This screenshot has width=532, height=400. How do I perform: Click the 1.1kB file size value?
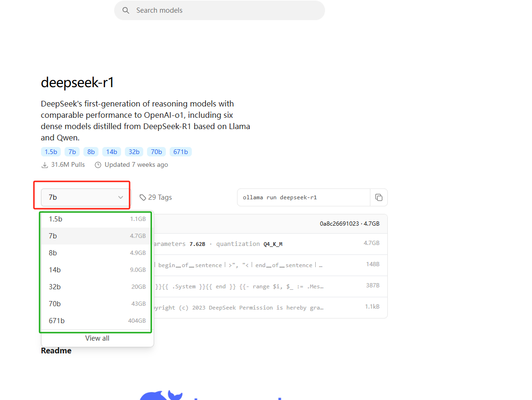(372, 307)
